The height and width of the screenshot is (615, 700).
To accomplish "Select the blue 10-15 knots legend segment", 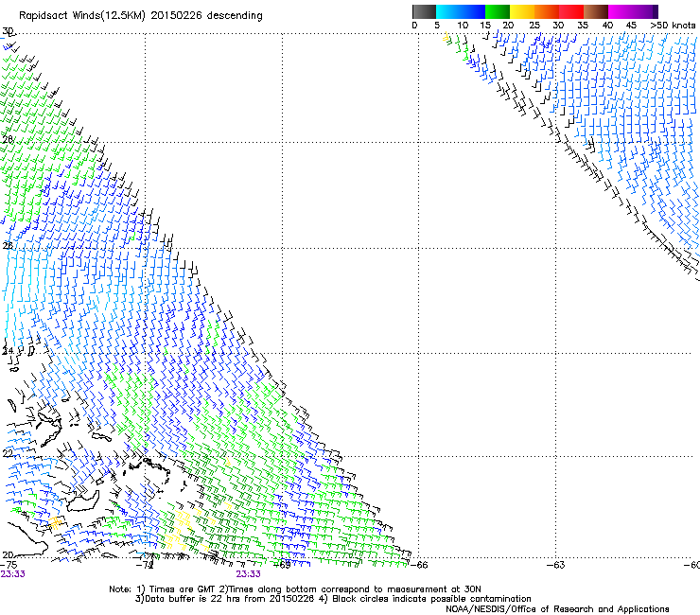I will (473, 11).
